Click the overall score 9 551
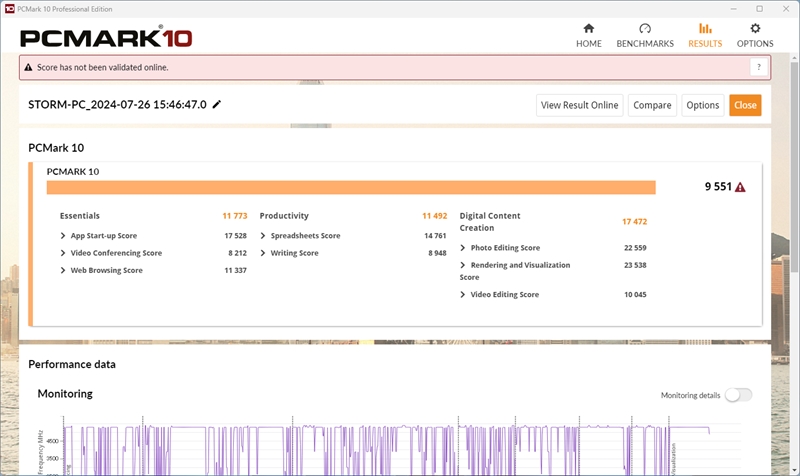The image size is (800, 476). tap(718, 187)
